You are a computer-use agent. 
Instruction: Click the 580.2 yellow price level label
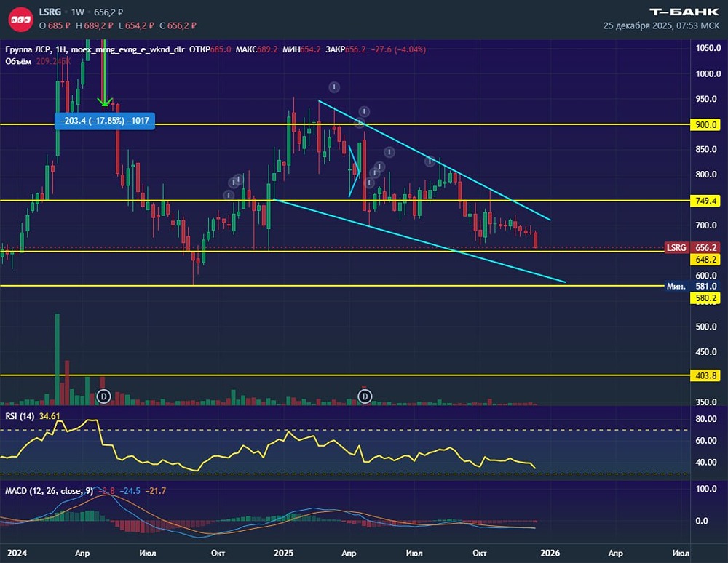705,298
